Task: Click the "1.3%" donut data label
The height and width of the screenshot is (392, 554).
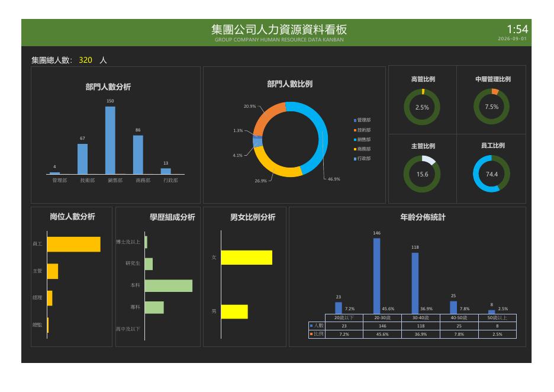Action: [x=238, y=130]
